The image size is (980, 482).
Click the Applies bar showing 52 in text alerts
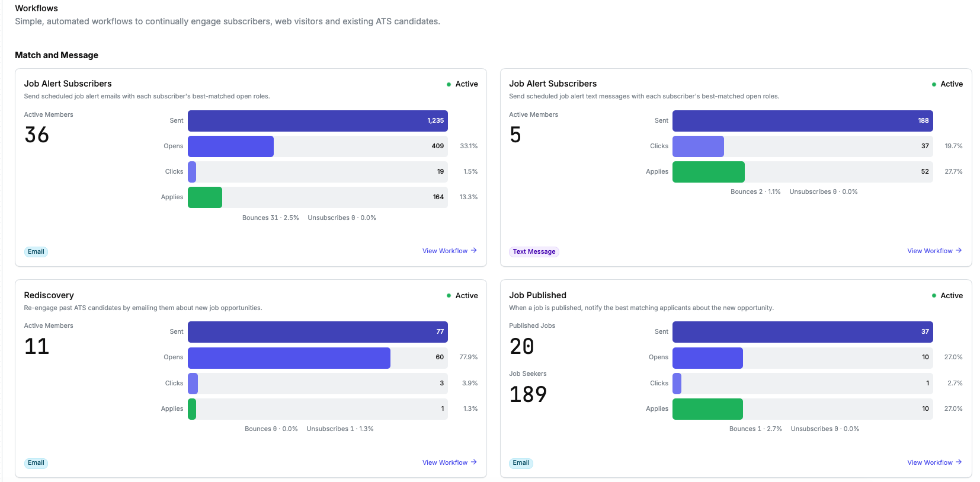tap(803, 171)
